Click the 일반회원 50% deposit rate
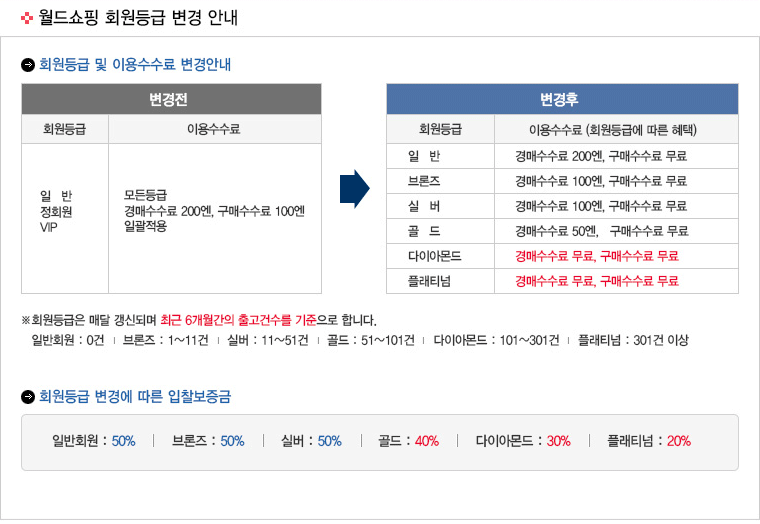Screen dimensions: 760x524 (93, 441)
